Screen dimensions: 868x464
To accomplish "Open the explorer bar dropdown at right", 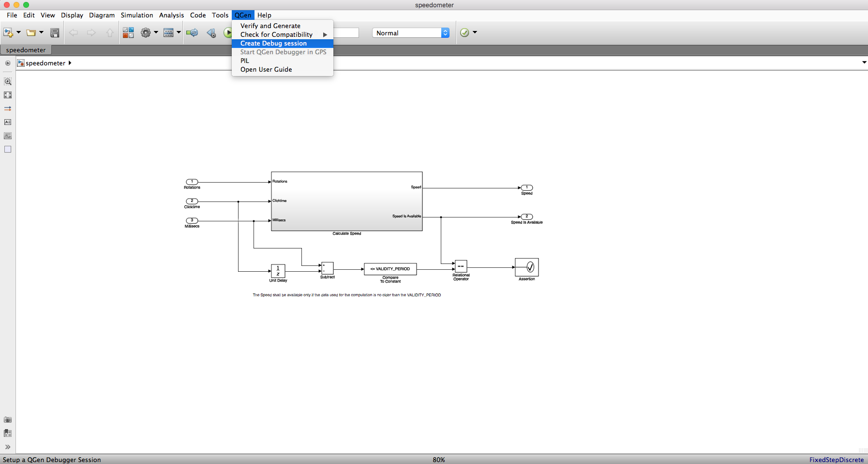I will pos(864,62).
